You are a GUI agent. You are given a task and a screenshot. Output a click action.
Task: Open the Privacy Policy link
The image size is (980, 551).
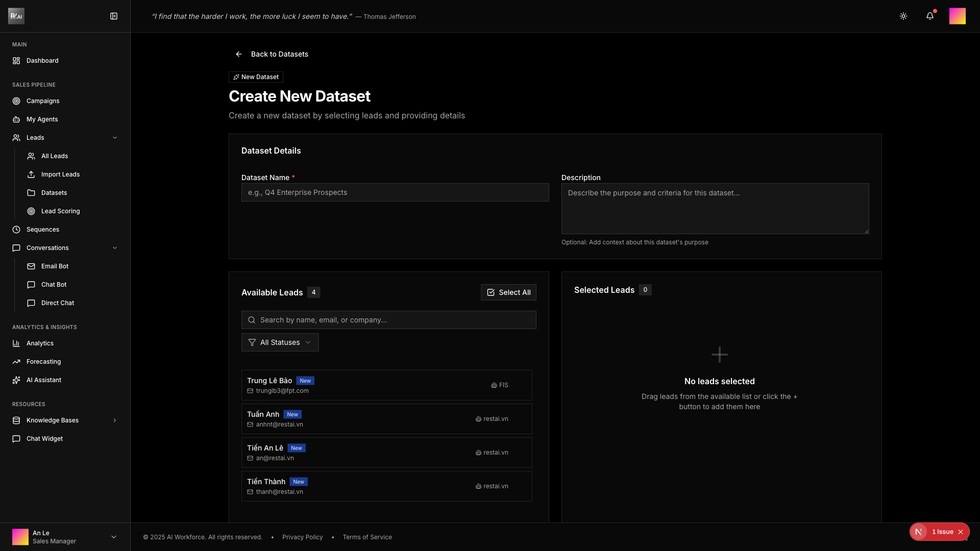click(x=302, y=537)
